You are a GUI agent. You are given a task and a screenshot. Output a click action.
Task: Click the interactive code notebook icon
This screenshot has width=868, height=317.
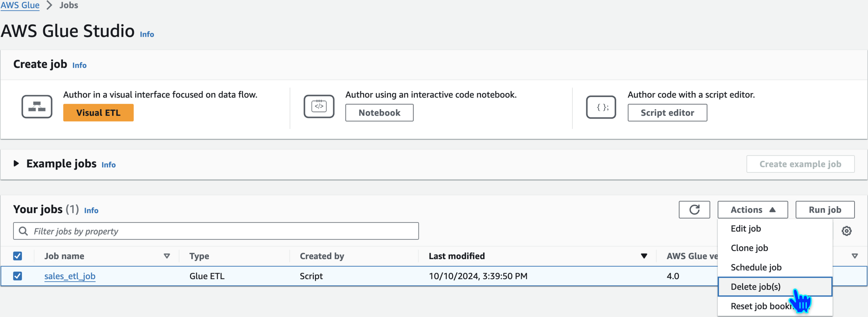tap(319, 106)
